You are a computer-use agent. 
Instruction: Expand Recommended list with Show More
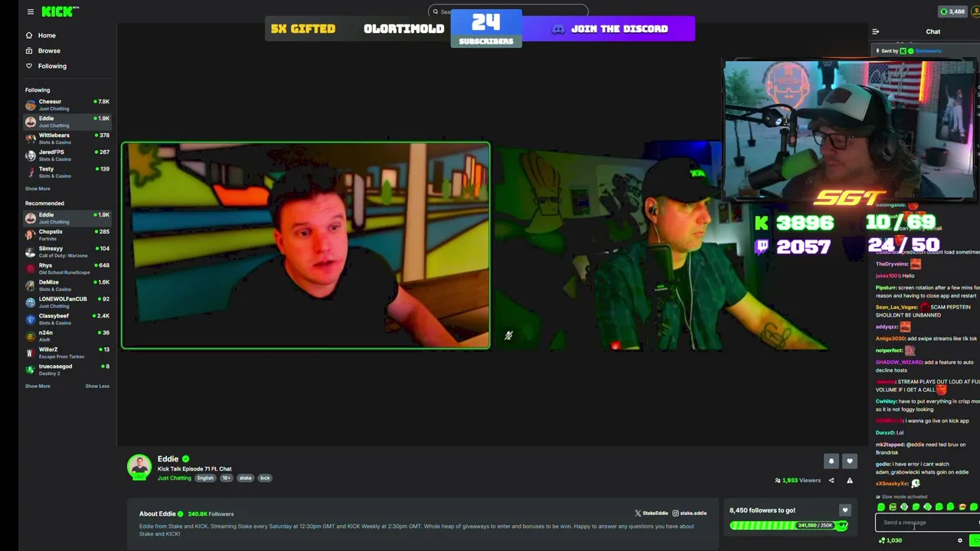pos(38,386)
